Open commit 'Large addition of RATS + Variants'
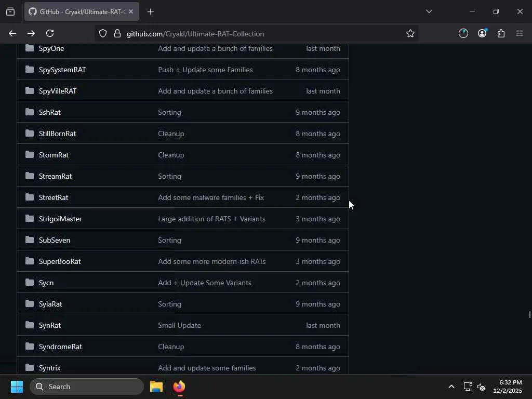The height and width of the screenshot is (399, 532). (212, 219)
